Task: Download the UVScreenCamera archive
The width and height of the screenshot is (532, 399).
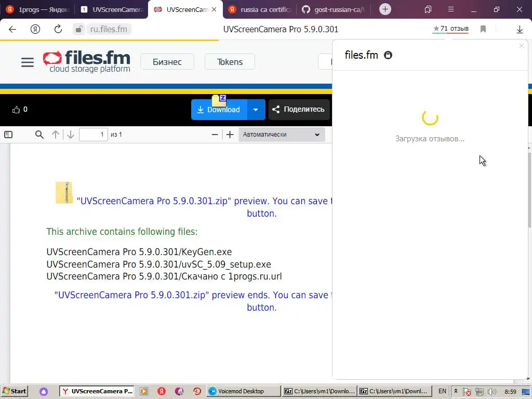Action: pyautogui.click(x=219, y=110)
